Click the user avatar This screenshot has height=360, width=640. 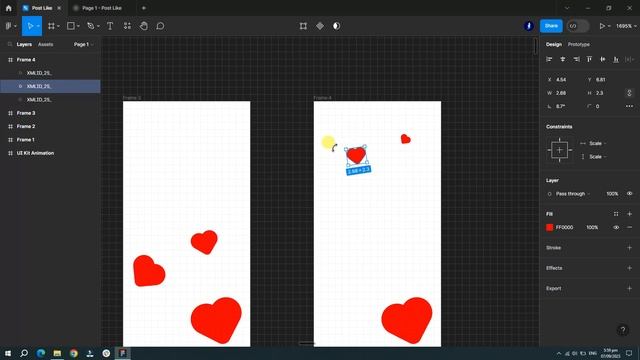[529, 26]
